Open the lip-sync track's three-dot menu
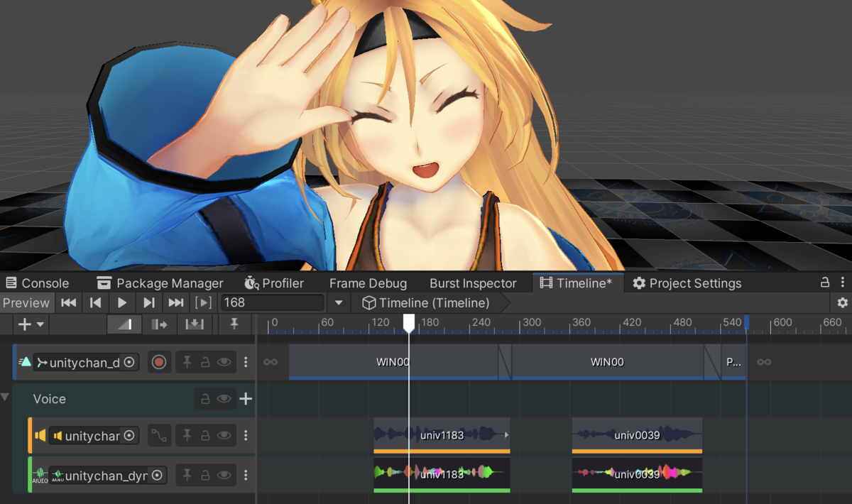852x504 pixels. [x=246, y=475]
